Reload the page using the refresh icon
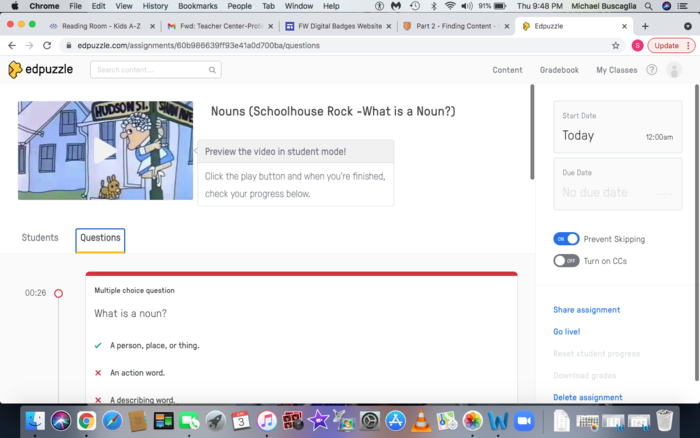This screenshot has height=438, width=700. click(46, 45)
